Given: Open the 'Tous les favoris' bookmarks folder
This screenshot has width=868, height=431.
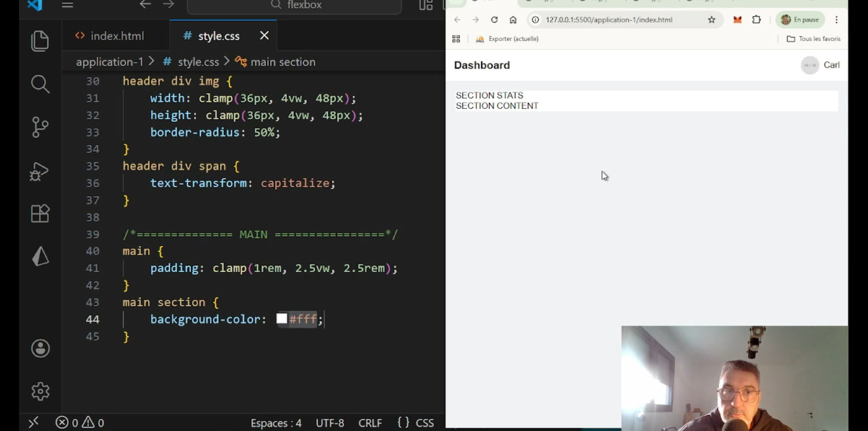Looking at the screenshot, I should [x=813, y=39].
